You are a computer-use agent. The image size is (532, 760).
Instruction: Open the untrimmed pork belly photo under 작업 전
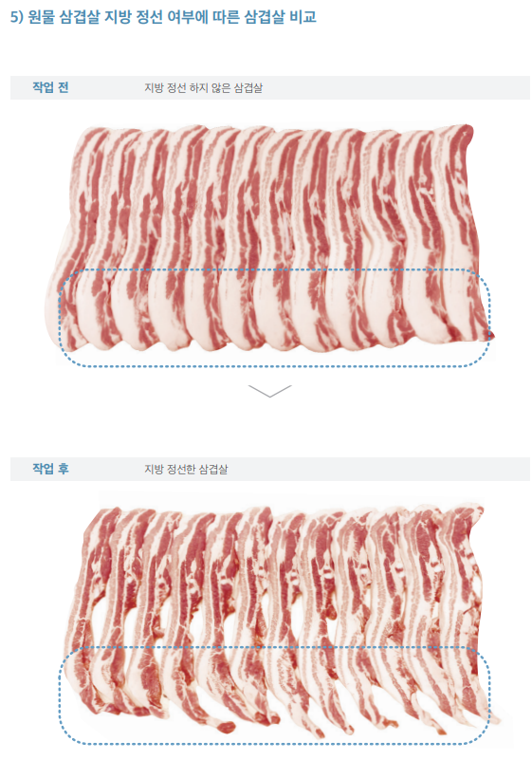pyautogui.click(x=270, y=240)
